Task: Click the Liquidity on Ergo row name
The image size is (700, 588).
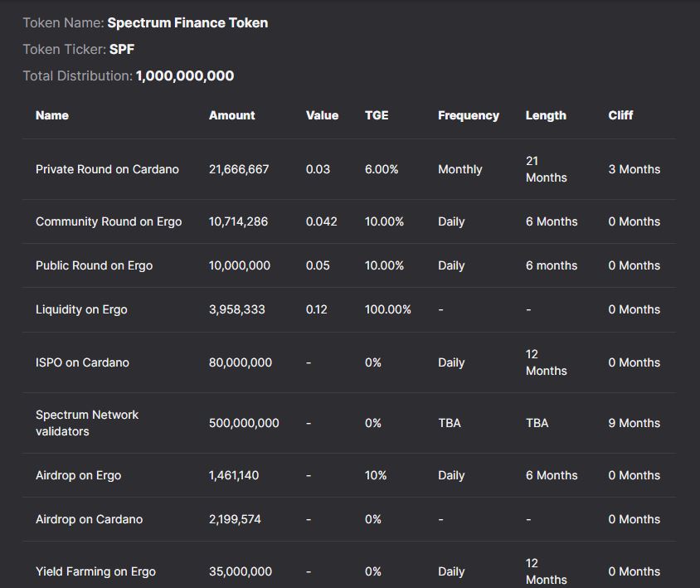Action: click(81, 309)
